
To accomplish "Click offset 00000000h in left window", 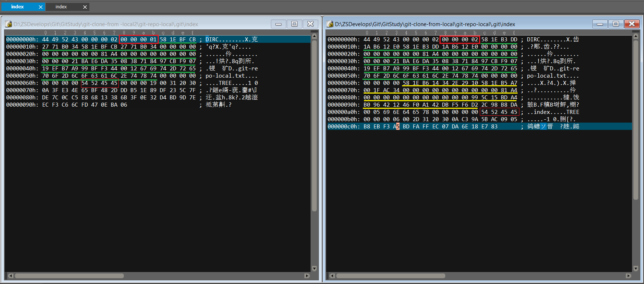I will click(22, 40).
